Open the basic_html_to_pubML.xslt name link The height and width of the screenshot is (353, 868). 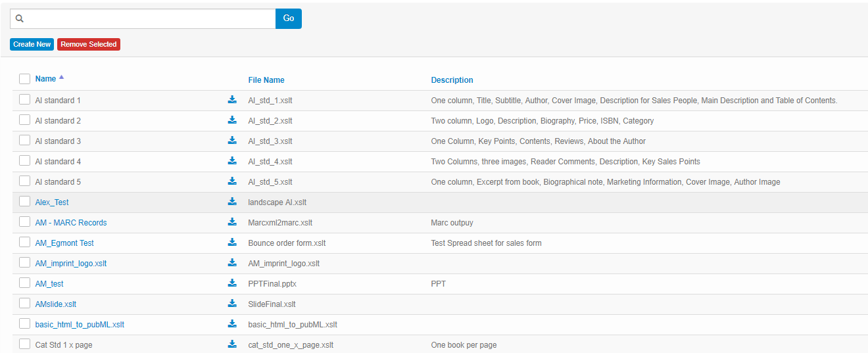pos(80,324)
